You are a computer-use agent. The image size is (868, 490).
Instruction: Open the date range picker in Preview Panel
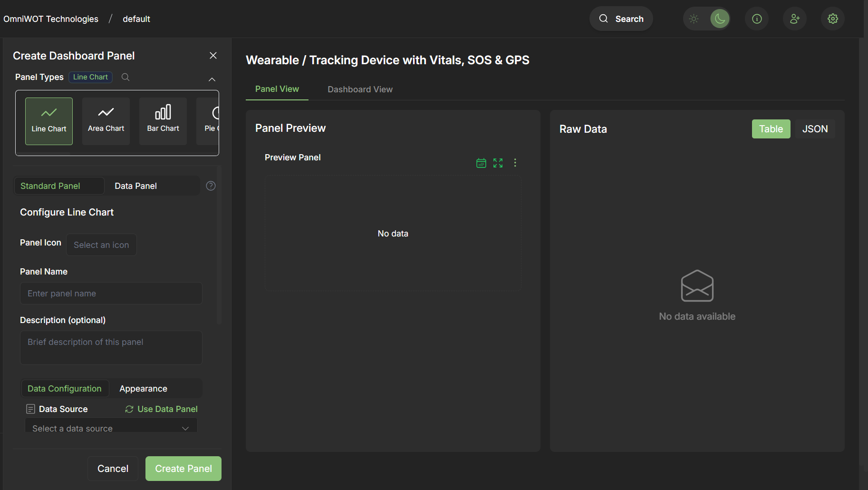(481, 163)
